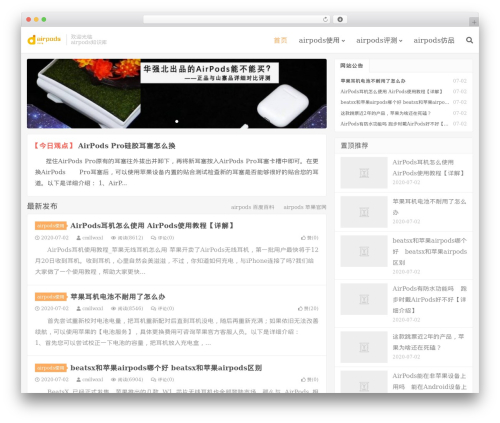The image size is (500, 423).
Task: Open today's highlight AirPods Pro硅胶耳塞怎么换
Action: (126, 146)
